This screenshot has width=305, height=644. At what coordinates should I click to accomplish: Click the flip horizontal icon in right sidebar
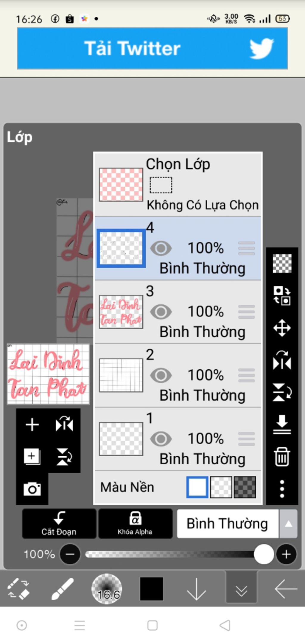[x=282, y=360]
